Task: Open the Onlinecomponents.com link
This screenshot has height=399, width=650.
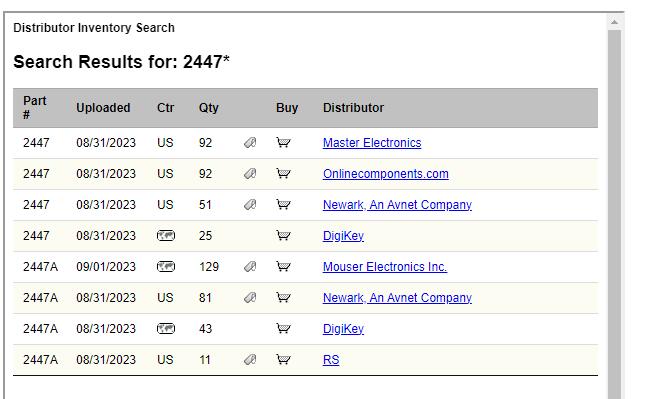Action: point(386,174)
